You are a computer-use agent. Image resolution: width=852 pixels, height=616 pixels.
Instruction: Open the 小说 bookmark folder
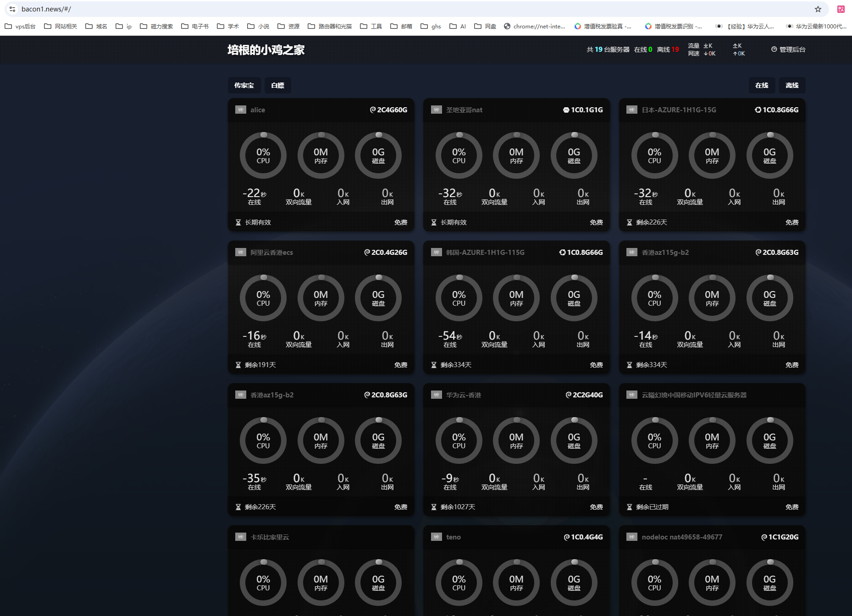(x=258, y=26)
